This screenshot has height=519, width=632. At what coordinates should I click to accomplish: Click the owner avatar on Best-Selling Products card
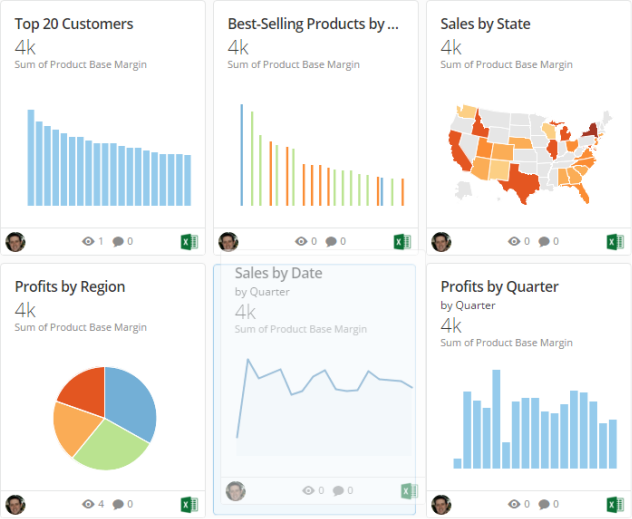228,242
